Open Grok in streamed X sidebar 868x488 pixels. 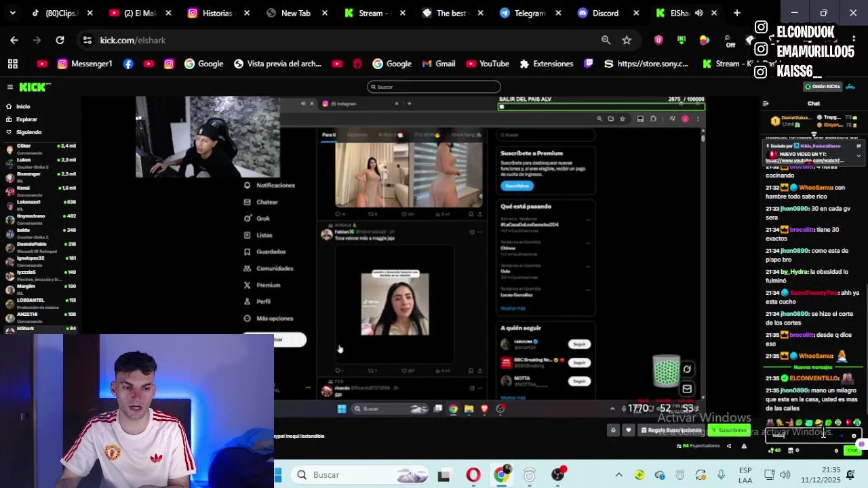(x=257, y=218)
